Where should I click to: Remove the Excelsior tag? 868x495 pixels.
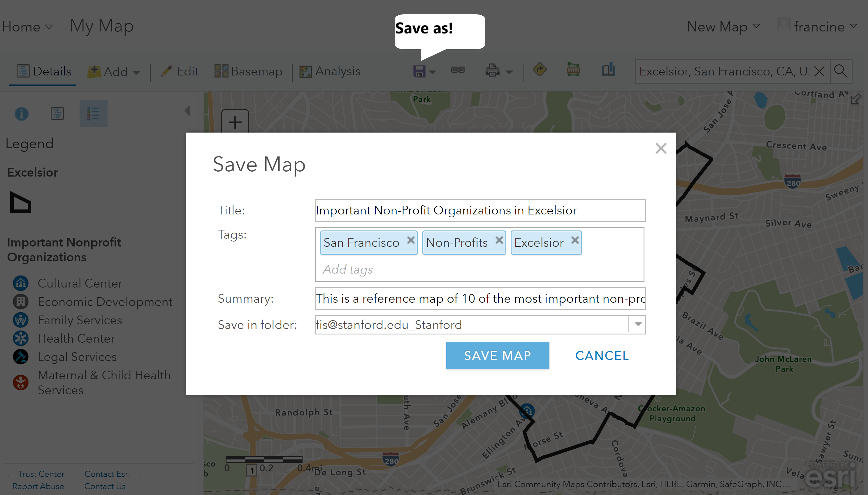pos(575,240)
